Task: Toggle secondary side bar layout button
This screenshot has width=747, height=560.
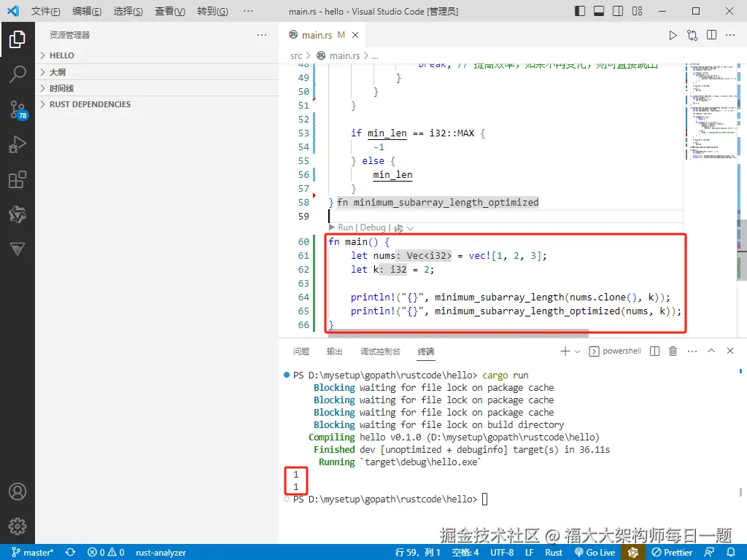Action: point(618,11)
